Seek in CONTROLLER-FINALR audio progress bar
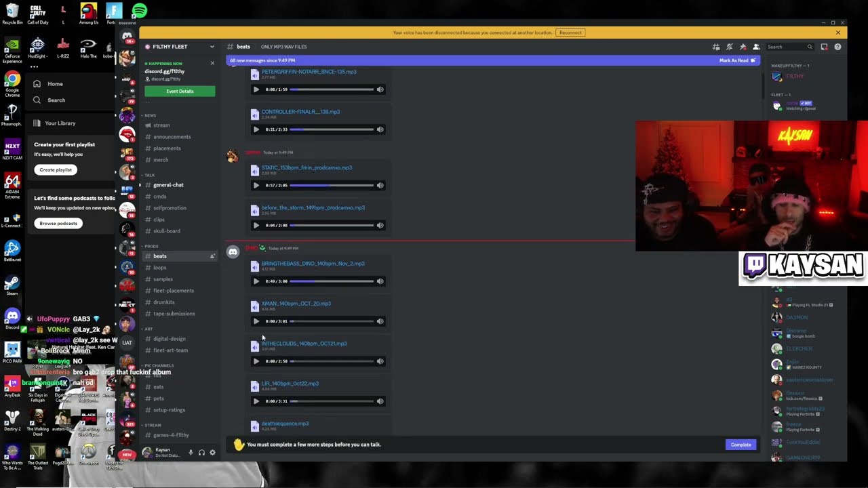Screen dimensions: 868x488 (332, 129)
